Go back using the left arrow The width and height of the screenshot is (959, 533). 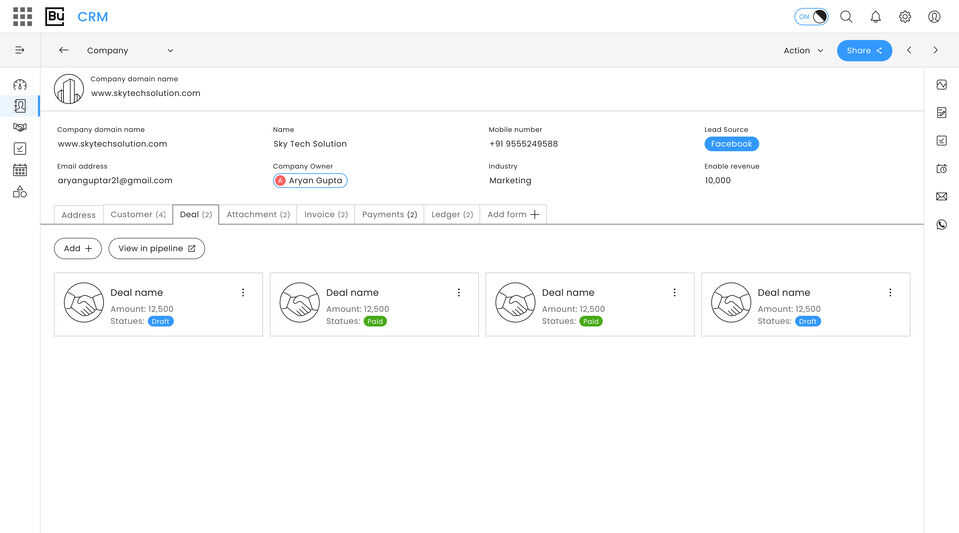click(x=64, y=50)
